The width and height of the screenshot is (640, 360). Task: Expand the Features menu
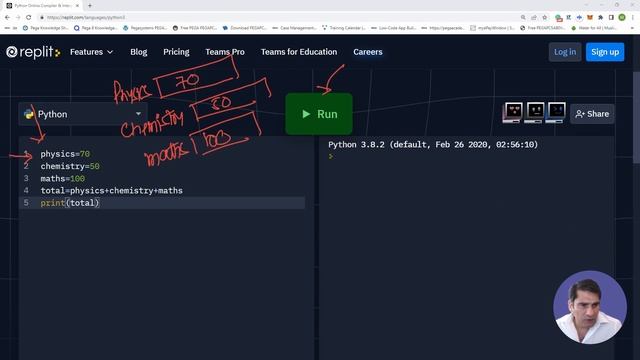(91, 52)
